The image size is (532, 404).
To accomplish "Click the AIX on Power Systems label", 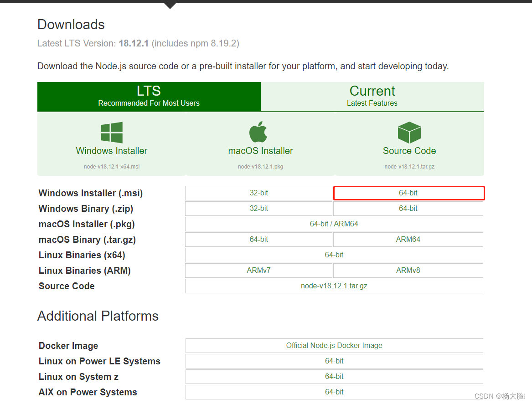I will click(x=88, y=392).
